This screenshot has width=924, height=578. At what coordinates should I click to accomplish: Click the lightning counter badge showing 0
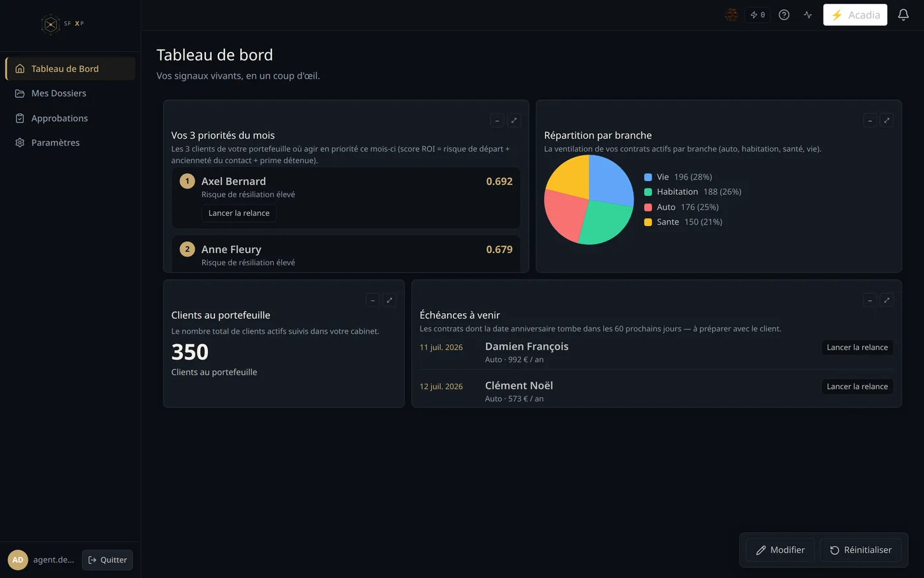(758, 15)
